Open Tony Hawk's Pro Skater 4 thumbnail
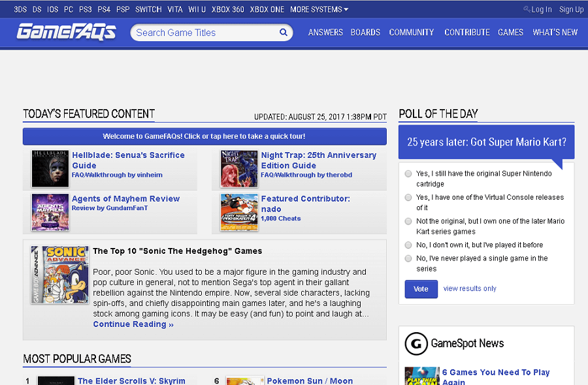 pos(239,212)
